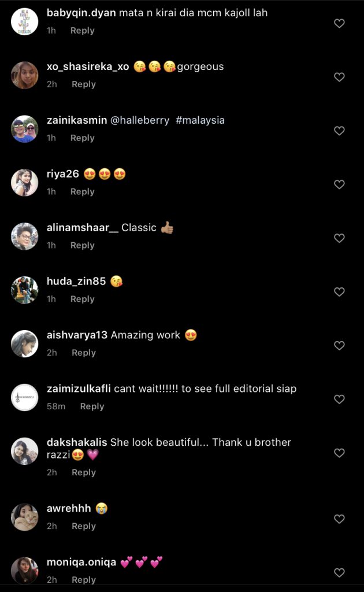Image resolution: width=364 pixels, height=592 pixels.
Task: Like huda_zin85's kiss emoji comment
Action: click(340, 292)
